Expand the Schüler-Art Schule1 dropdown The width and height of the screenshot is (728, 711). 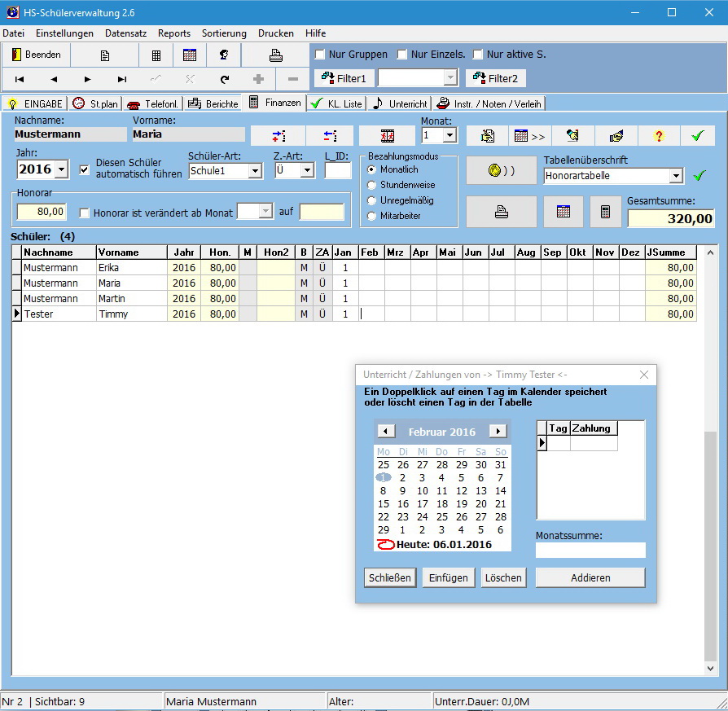point(255,171)
